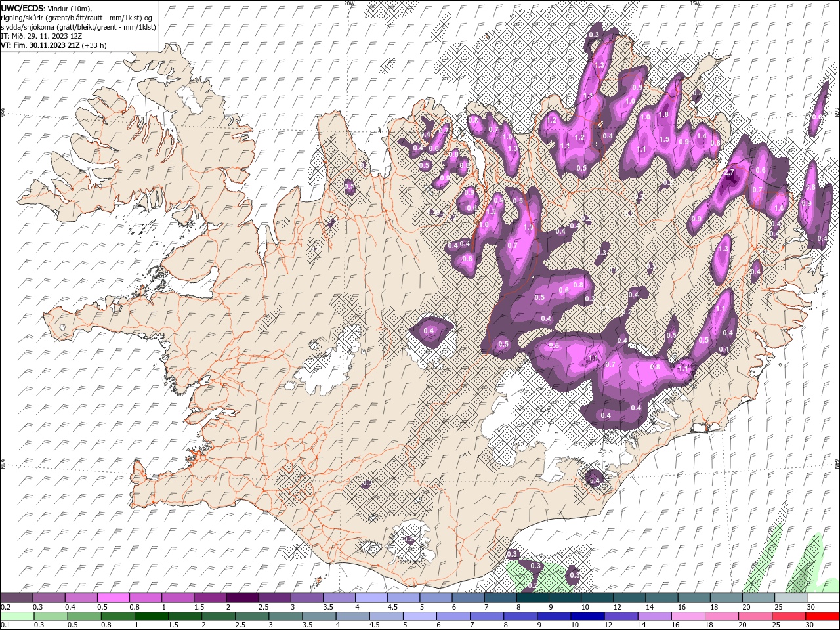840x630 pixels.
Task: Select the pale green 0.1 swatch starting the rain scale
Action: click(x=17, y=616)
